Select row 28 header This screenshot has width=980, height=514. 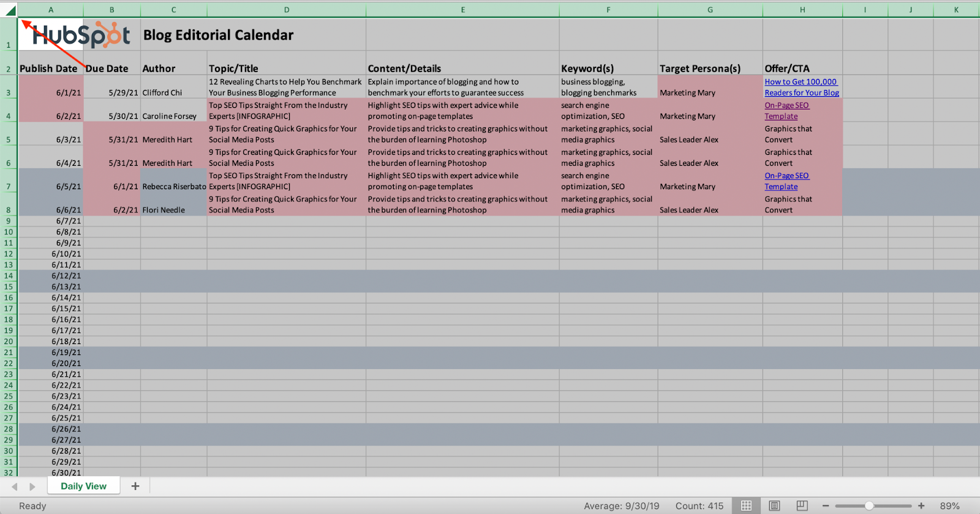9,429
